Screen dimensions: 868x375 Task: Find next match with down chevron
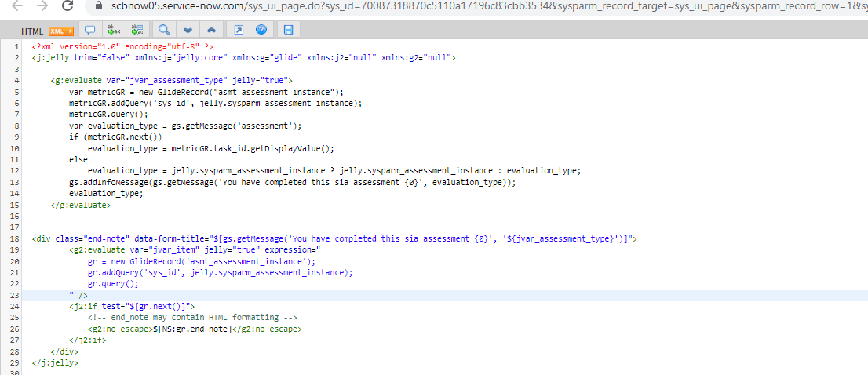point(188,30)
